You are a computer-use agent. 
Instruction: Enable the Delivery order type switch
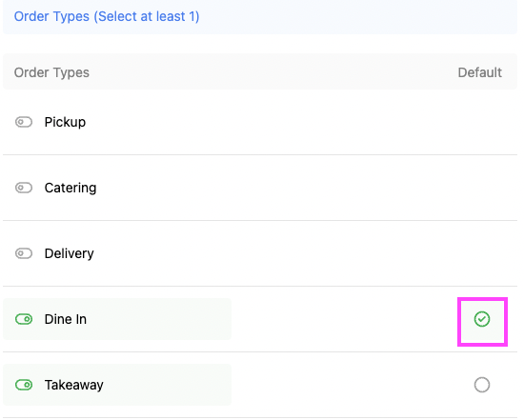24,253
